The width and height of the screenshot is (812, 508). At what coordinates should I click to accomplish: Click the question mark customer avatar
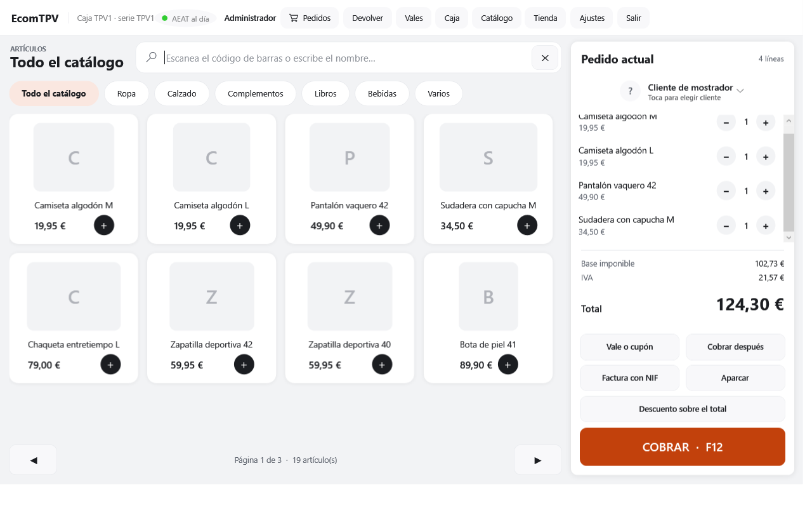pyautogui.click(x=630, y=91)
